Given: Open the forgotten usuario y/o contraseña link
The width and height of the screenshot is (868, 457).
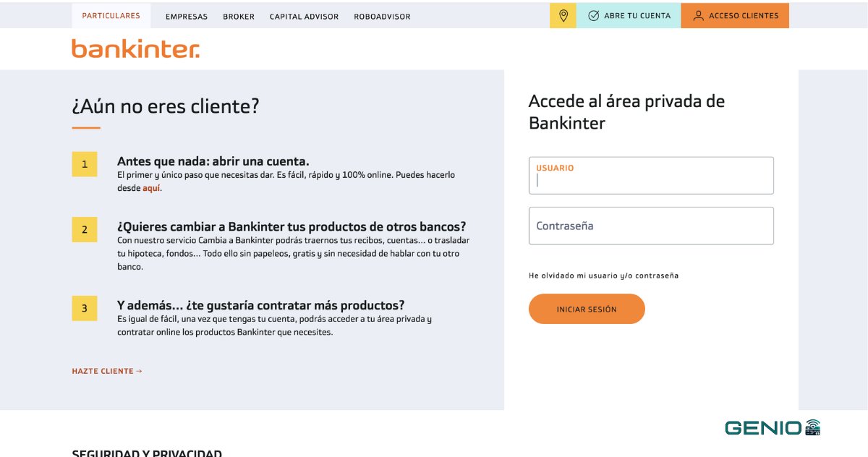Looking at the screenshot, I should tap(603, 276).
